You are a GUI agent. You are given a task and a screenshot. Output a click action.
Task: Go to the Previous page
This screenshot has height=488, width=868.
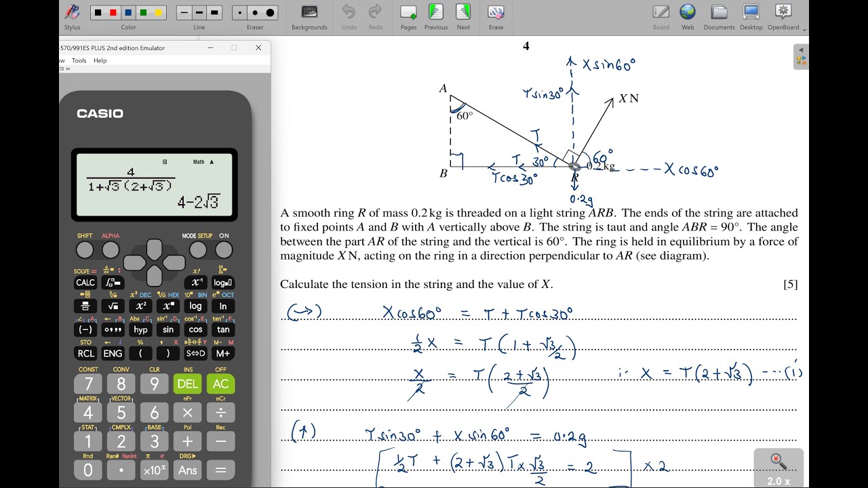[435, 16]
